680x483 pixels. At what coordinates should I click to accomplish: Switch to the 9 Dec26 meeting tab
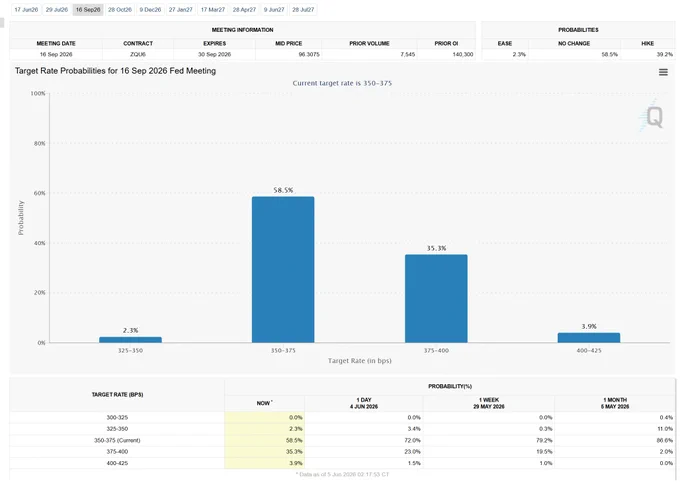pyautogui.click(x=150, y=10)
